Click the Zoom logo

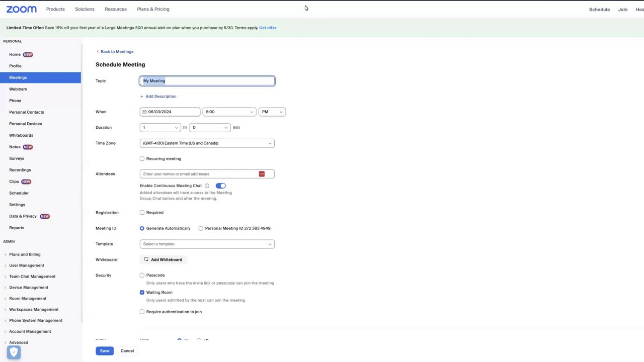tap(21, 9)
